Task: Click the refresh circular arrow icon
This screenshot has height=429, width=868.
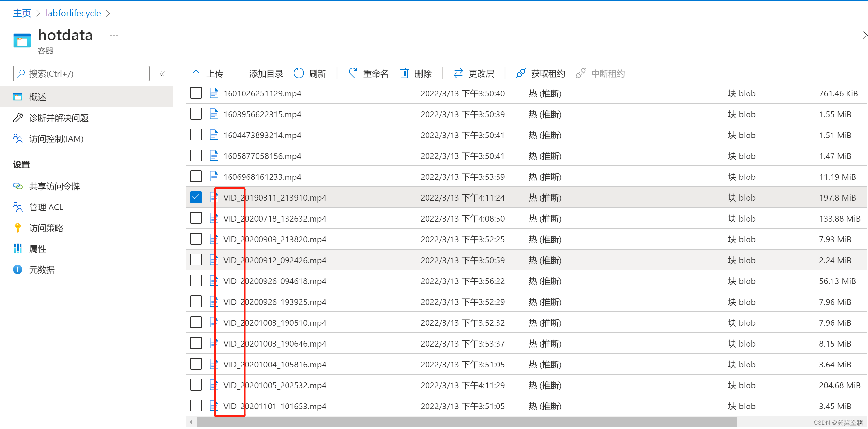Action: (x=299, y=73)
